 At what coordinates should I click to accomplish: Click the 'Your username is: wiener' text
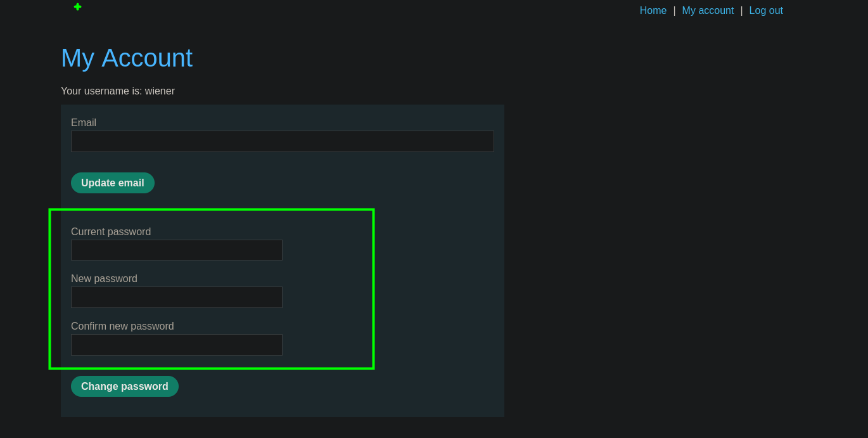[118, 91]
